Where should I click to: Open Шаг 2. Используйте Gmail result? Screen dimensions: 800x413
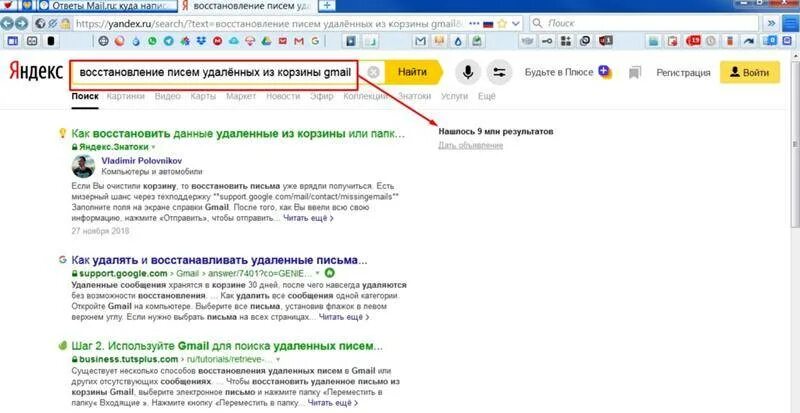coord(227,346)
